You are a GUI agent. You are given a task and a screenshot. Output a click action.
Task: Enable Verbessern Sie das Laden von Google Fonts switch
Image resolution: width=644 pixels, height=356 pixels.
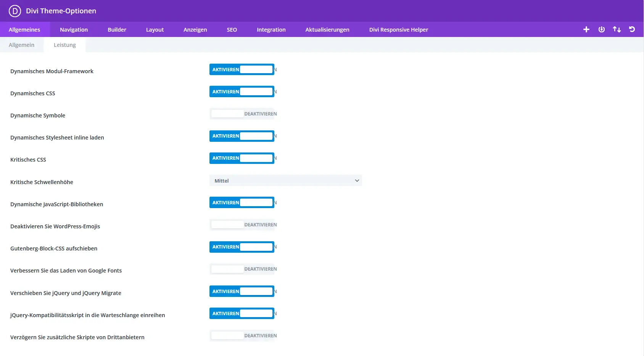pyautogui.click(x=242, y=269)
